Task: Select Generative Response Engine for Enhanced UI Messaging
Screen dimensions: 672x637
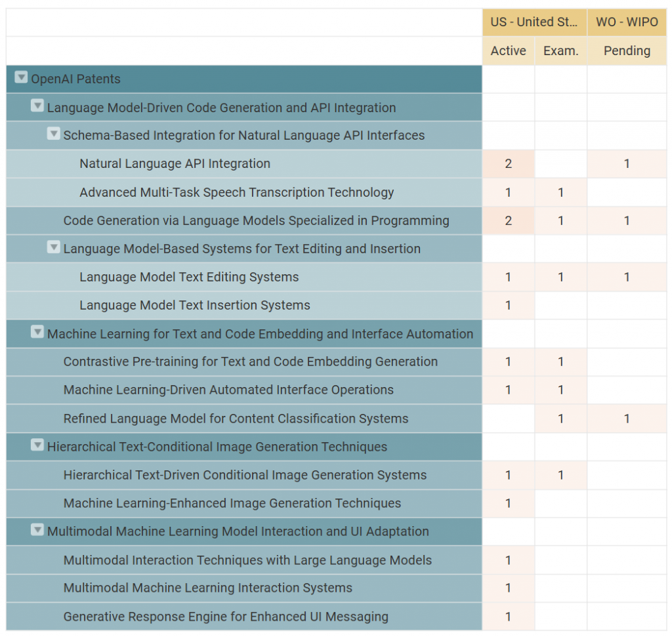Action: [244, 617]
